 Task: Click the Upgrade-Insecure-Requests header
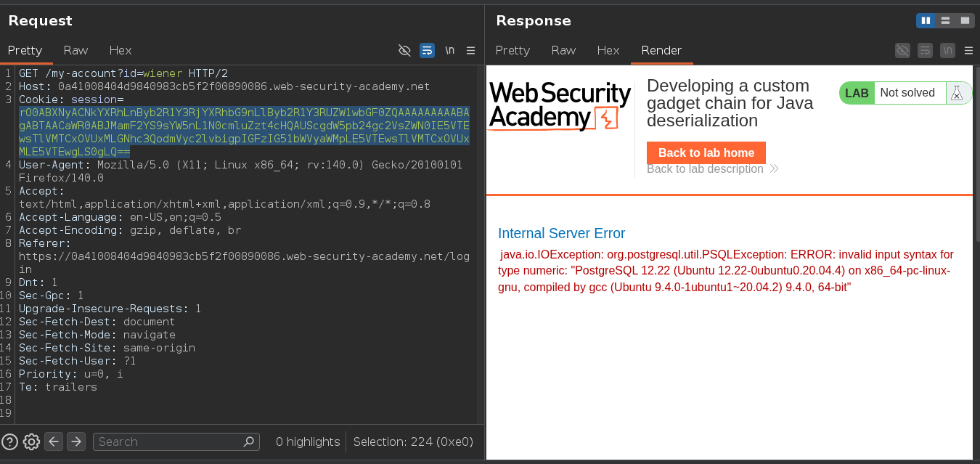tap(110, 309)
